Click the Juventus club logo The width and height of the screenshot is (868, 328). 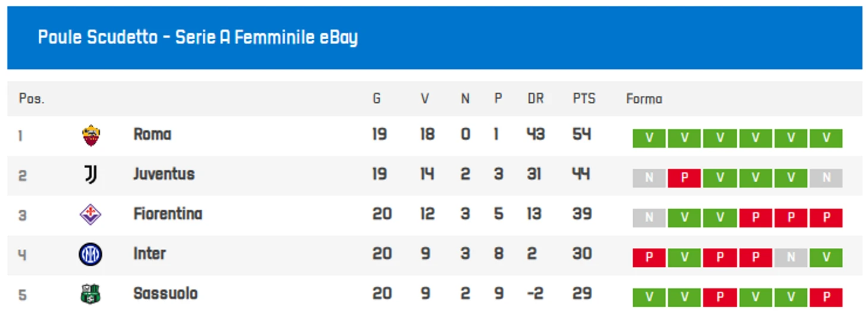[90, 175]
